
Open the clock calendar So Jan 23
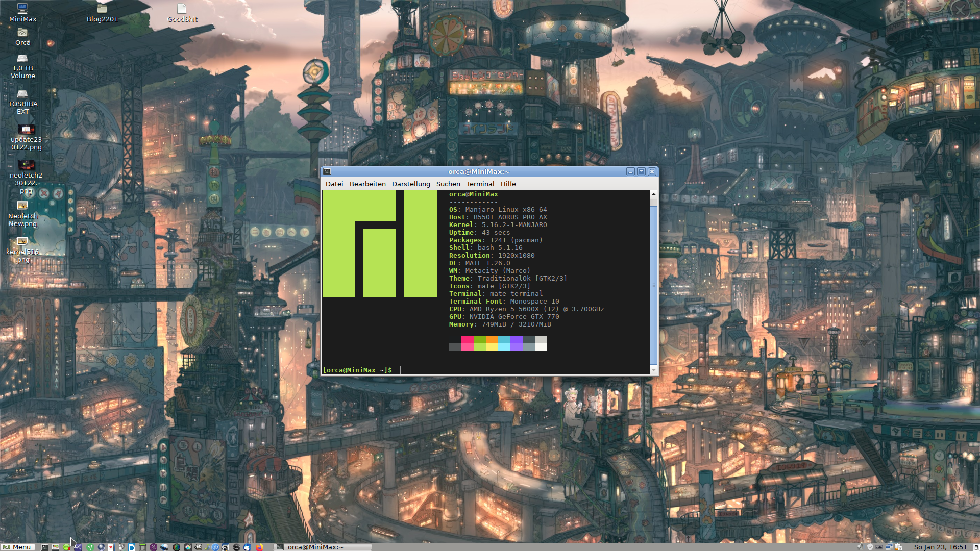click(941, 547)
